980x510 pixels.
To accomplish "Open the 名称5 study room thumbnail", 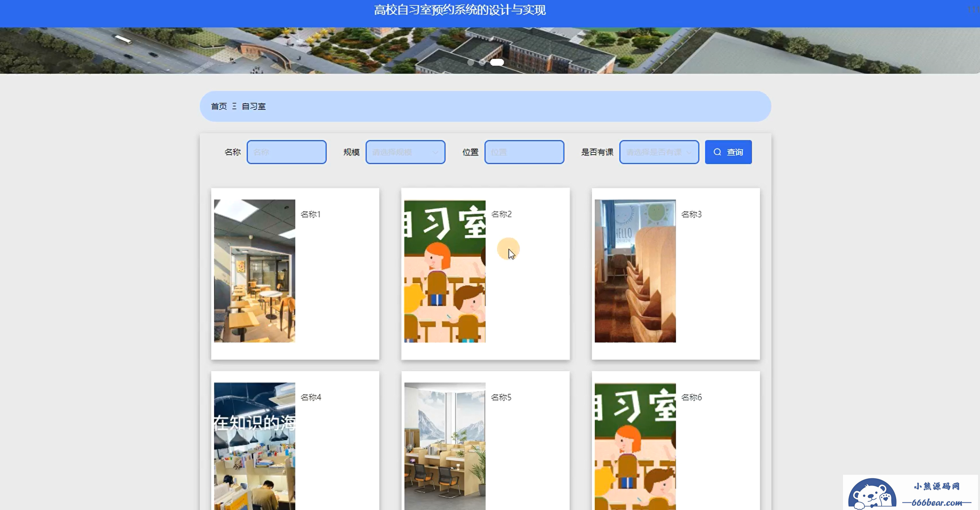I will coord(445,446).
